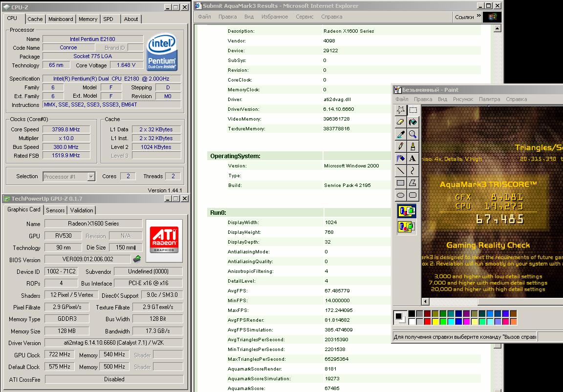Image resolution: width=563 pixels, height=392 pixels.
Task: Choose the magenta color swatch
Action: point(466,321)
